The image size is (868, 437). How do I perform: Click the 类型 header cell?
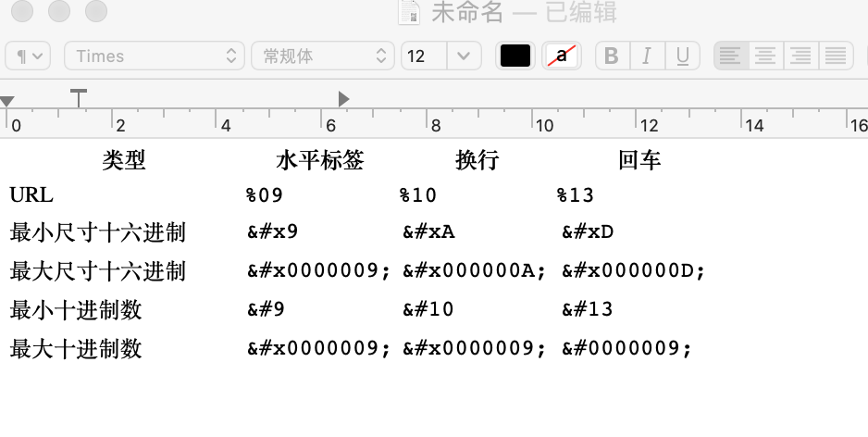coord(124,160)
